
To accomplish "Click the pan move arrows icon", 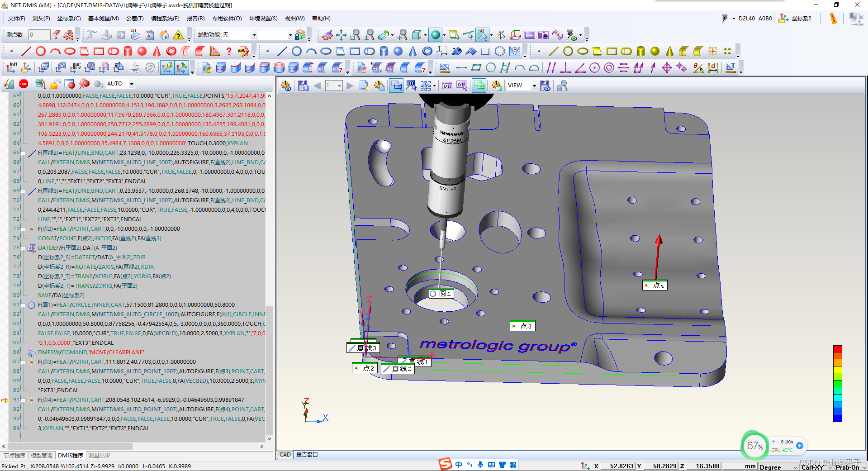I will pyautogui.click(x=341, y=35).
